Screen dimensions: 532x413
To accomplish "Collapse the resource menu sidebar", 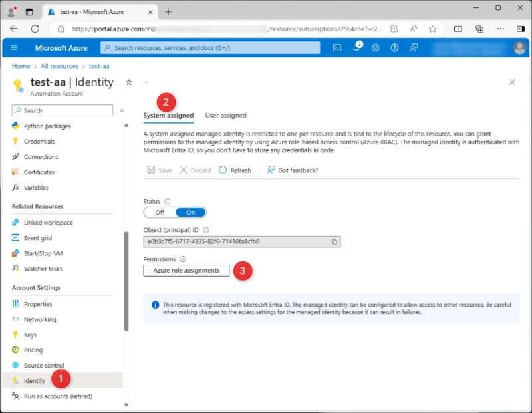I will (x=124, y=110).
